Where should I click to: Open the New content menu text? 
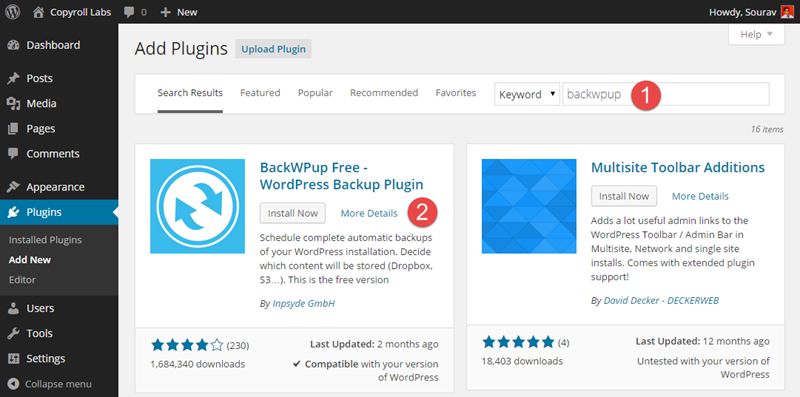click(x=187, y=12)
